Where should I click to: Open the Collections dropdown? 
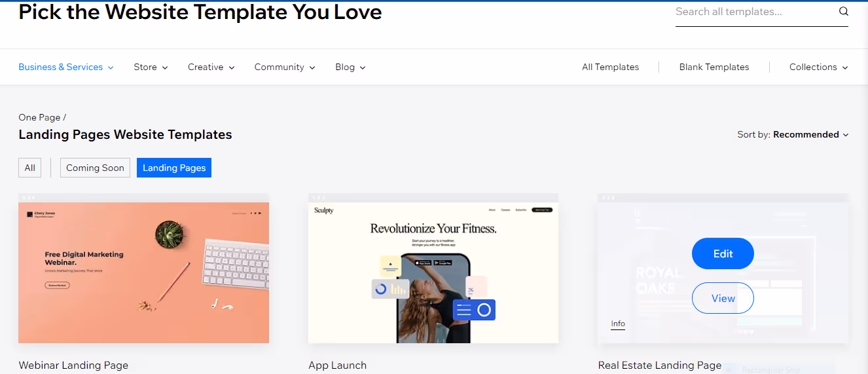point(819,67)
